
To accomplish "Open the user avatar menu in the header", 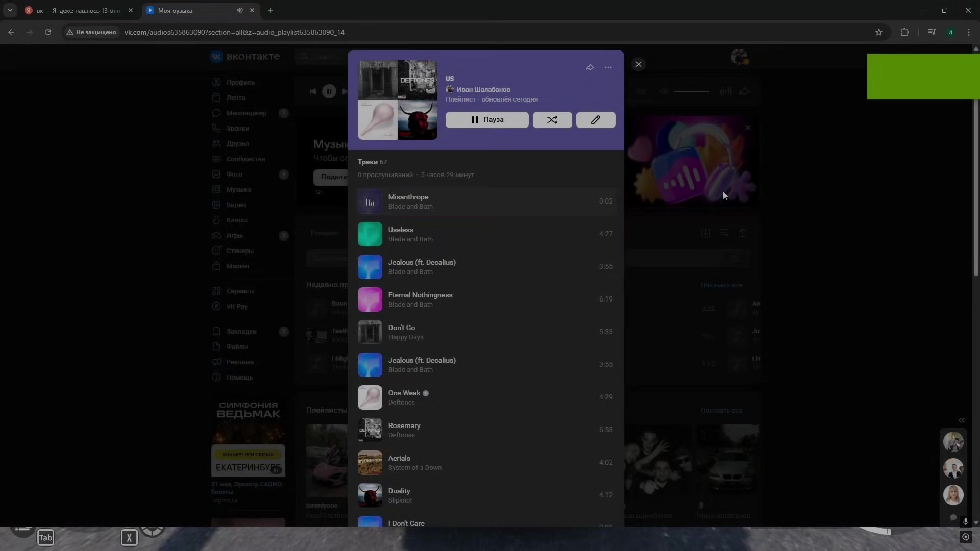I will (739, 57).
